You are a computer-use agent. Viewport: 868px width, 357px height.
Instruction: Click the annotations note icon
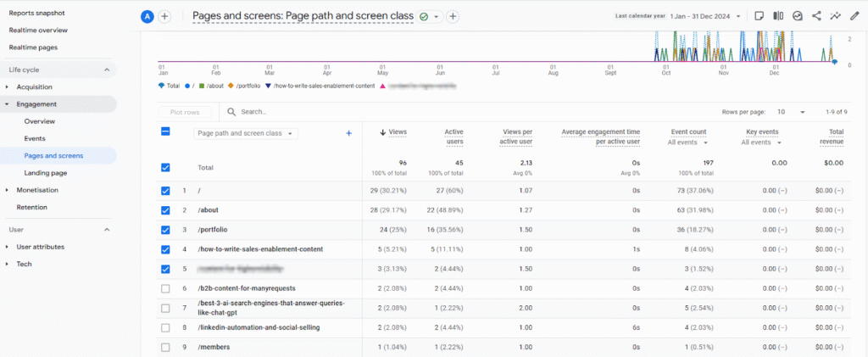[759, 16]
